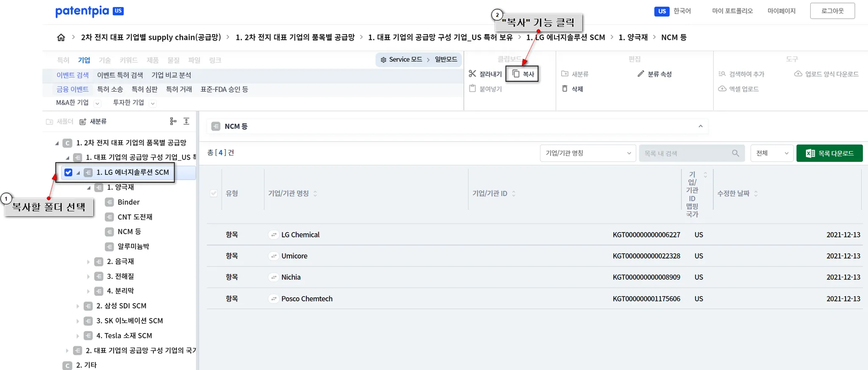868x370 pixels.
Task: Click the 검색하여 추가 search-add icon
Action: coord(722,74)
